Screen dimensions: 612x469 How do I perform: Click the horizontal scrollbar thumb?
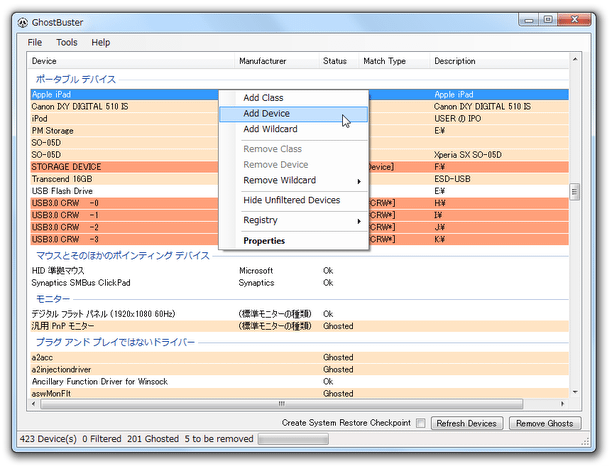pos(281,404)
